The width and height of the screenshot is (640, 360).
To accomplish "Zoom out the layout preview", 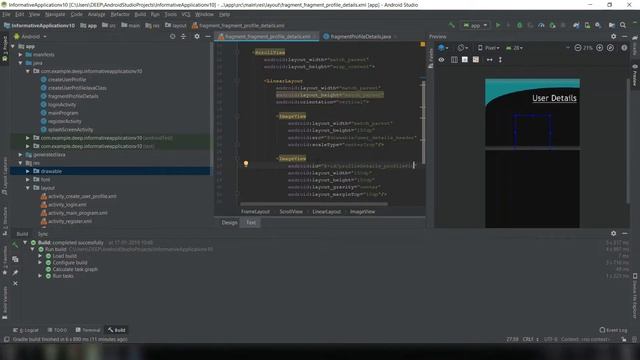I will coord(578,48).
